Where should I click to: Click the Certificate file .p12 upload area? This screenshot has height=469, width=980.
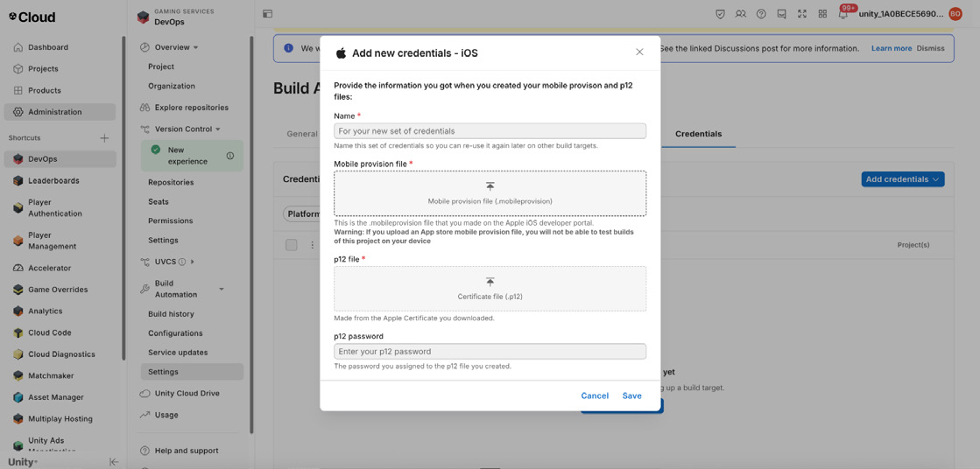tap(490, 289)
